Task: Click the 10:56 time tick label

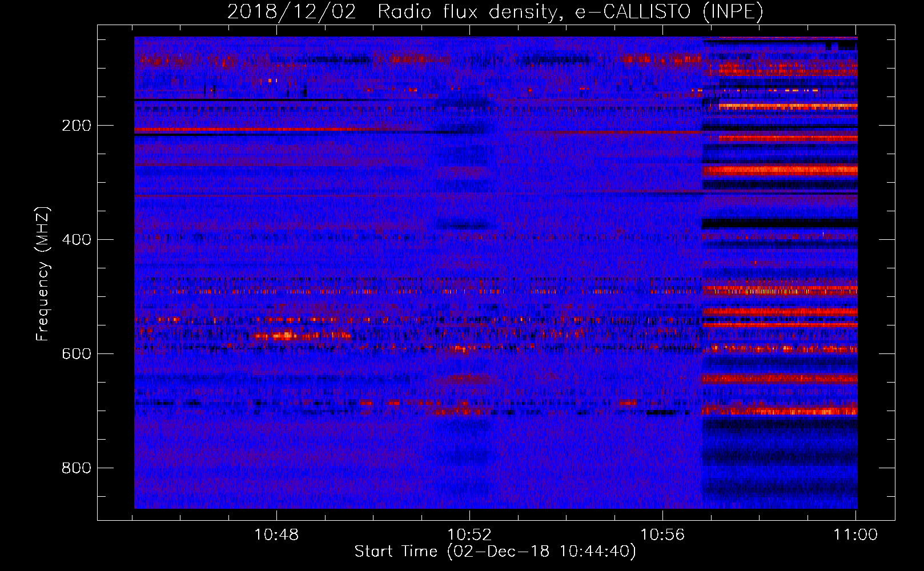Action: click(x=662, y=535)
